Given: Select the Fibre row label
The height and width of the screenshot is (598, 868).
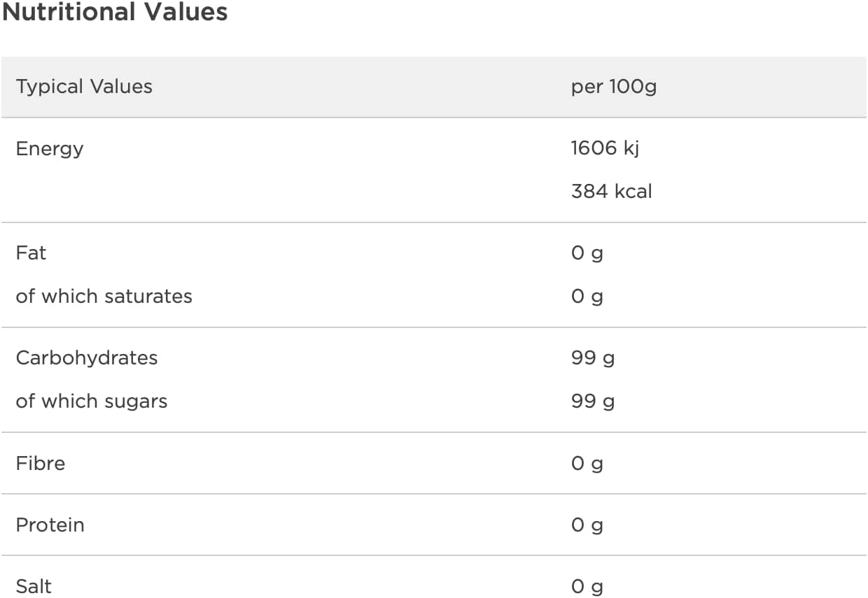Looking at the screenshot, I should 41,463.
